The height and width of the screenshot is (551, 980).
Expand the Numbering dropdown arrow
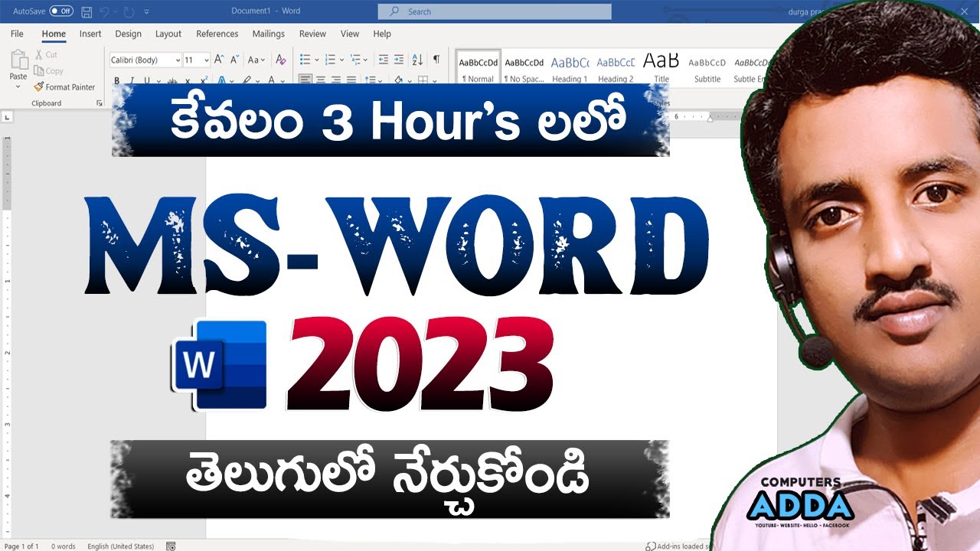341,60
